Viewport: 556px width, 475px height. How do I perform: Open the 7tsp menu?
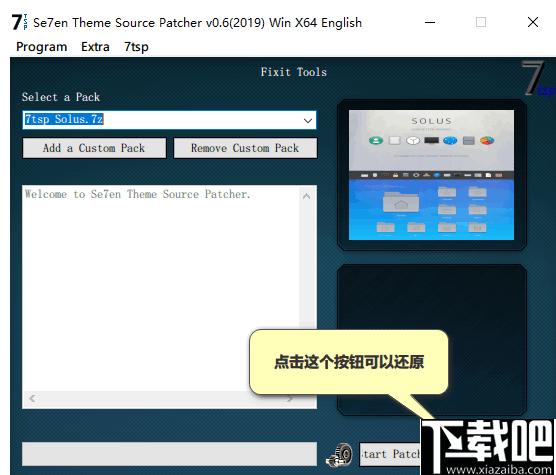[x=136, y=47]
